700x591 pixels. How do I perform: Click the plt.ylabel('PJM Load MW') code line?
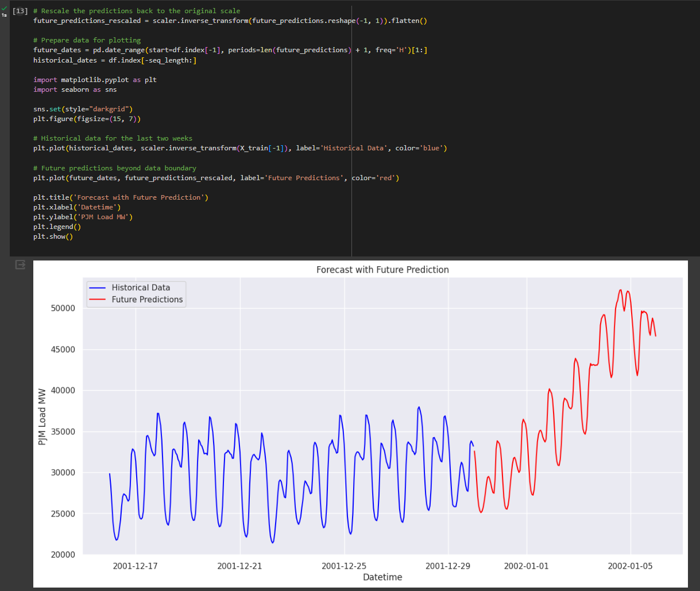pyautogui.click(x=83, y=217)
